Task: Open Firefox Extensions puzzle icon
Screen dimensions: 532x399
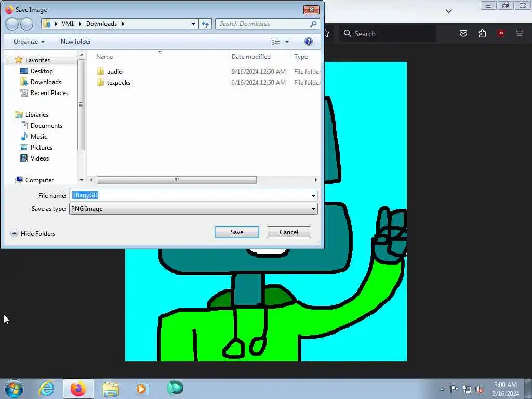Action: 482,33
